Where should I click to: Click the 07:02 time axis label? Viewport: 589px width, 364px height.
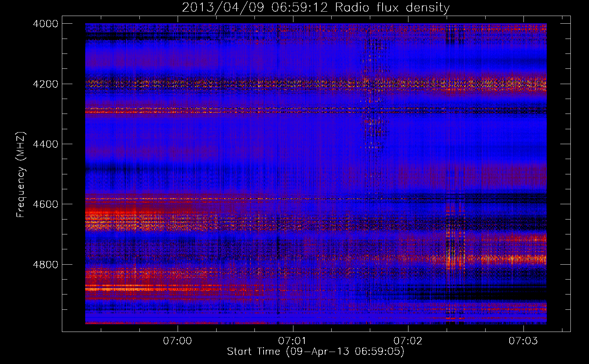tap(408, 341)
